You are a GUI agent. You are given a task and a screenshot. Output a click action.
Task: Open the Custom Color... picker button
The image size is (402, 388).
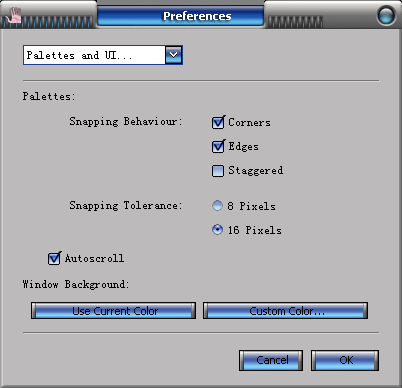(285, 311)
